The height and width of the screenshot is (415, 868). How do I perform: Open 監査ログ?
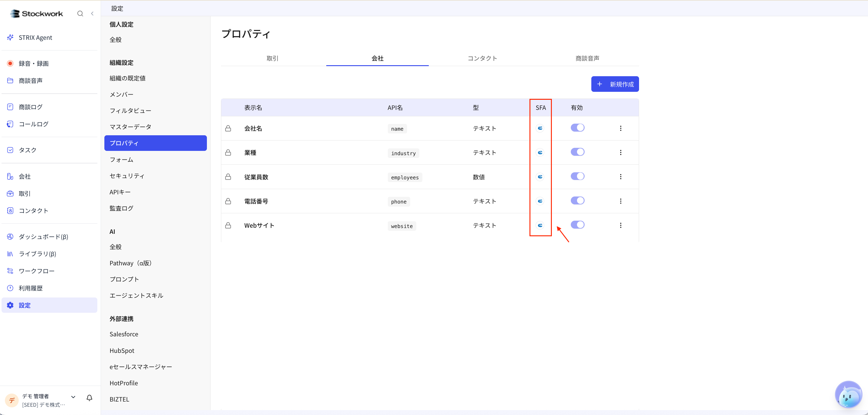click(x=156, y=208)
